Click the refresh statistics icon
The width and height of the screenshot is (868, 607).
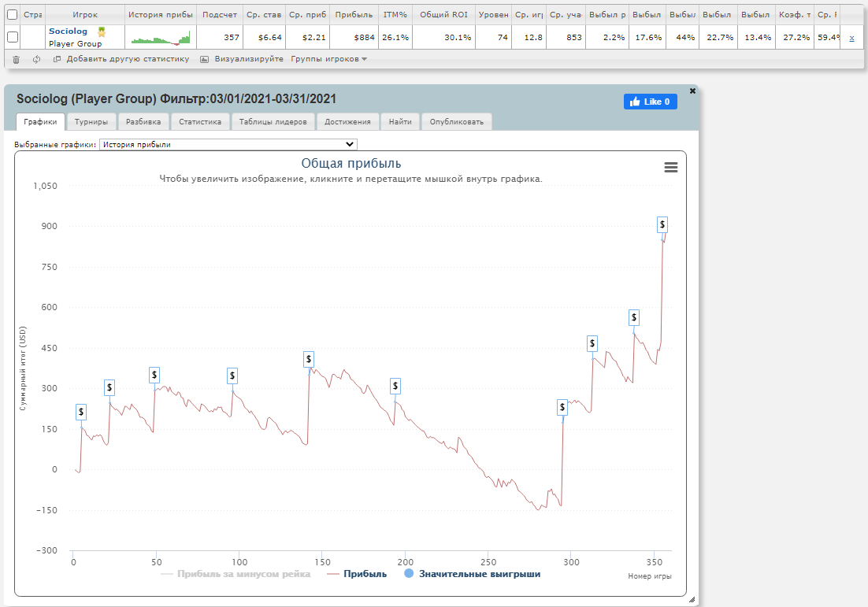(x=36, y=60)
